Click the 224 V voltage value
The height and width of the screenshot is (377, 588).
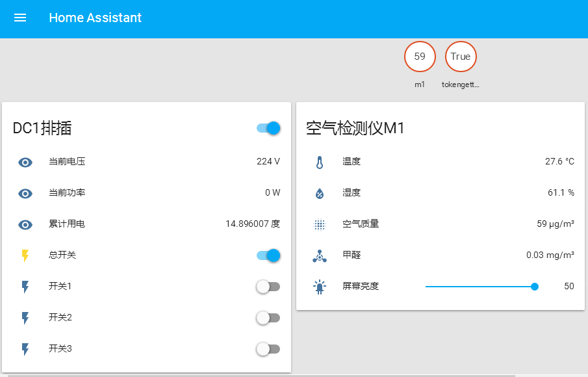(268, 162)
